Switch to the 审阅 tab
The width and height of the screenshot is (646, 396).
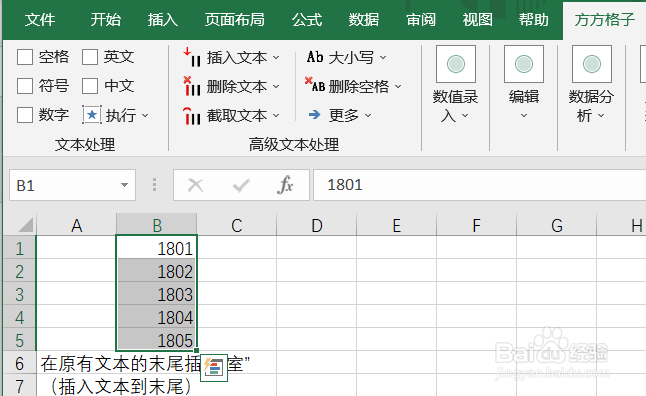[421, 19]
